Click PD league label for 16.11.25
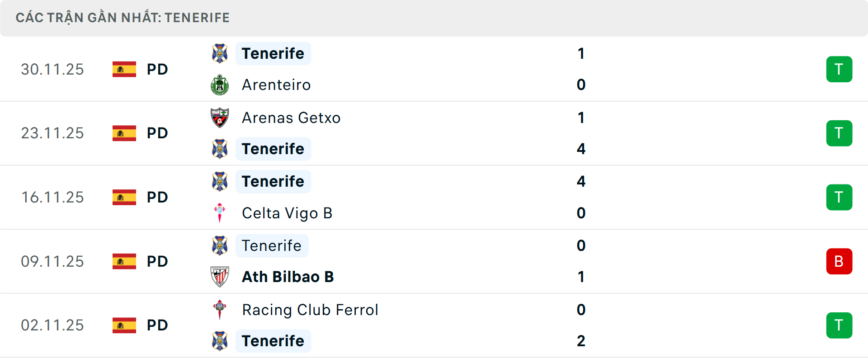Viewport: 868px width, 358px height. pyautogui.click(x=157, y=197)
